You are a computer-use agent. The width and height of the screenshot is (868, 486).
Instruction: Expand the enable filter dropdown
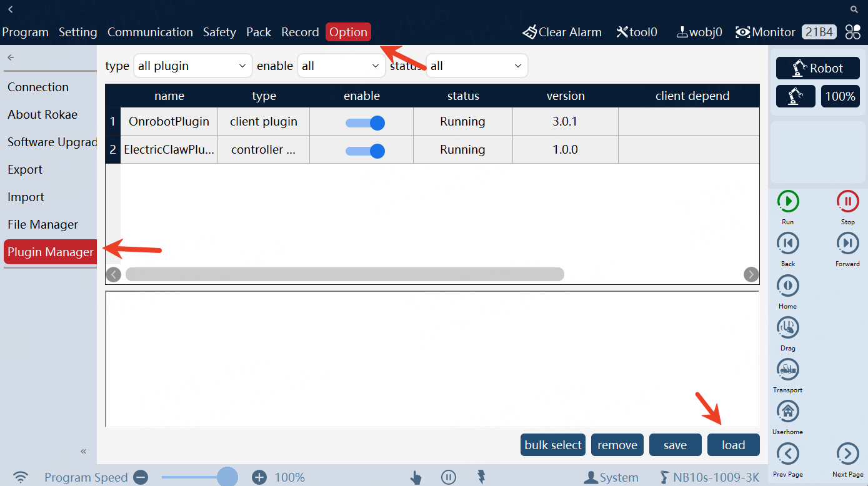click(x=341, y=66)
